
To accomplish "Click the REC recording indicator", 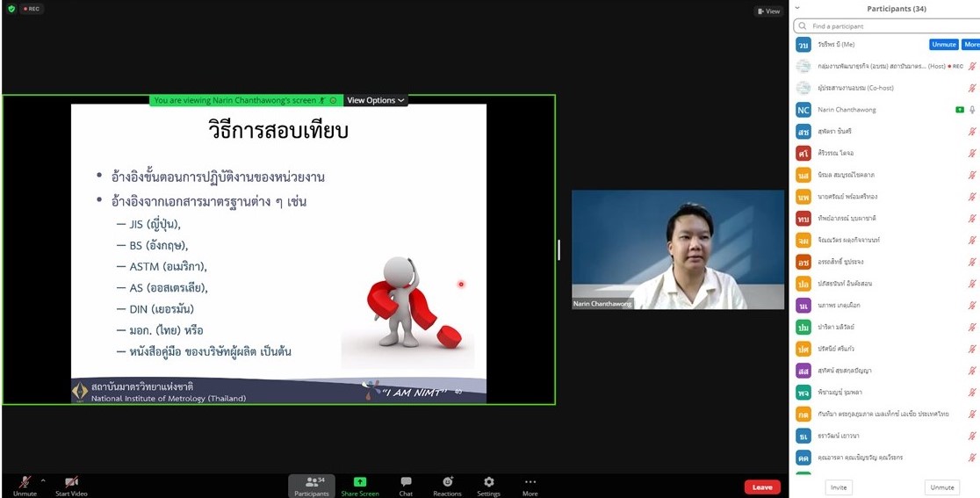I will pos(32,9).
